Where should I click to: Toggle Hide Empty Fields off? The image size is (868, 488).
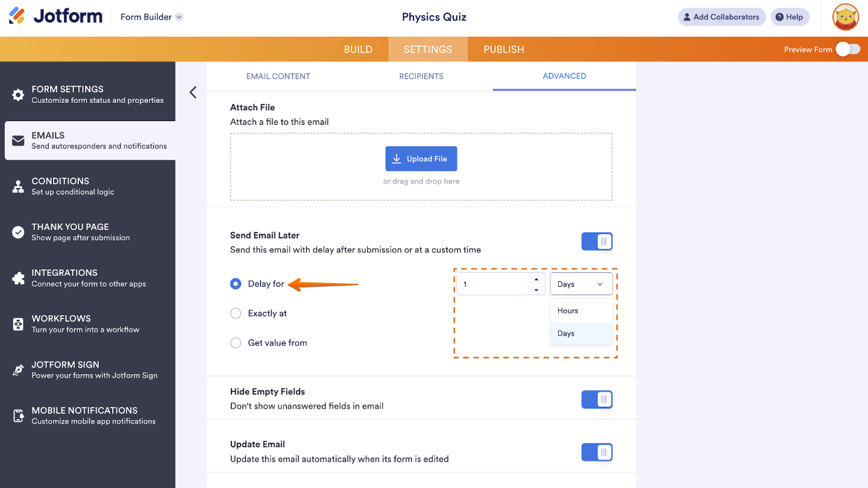pyautogui.click(x=597, y=399)
